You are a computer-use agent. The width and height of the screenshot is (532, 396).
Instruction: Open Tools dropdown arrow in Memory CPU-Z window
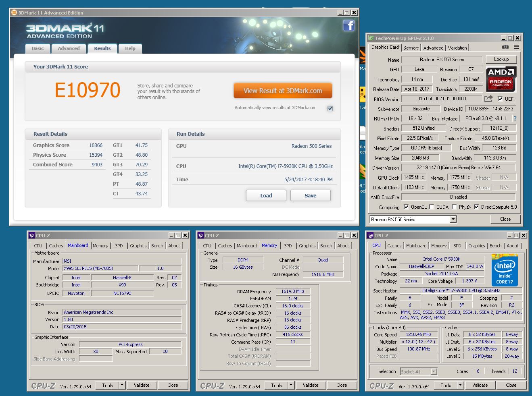[x=291, y=385]
